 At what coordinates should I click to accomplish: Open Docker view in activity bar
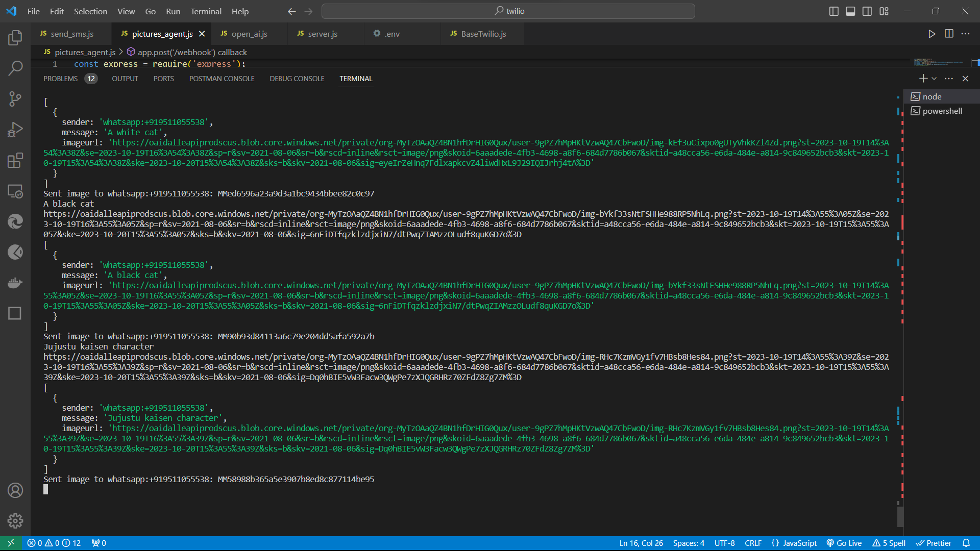tap(15, 283)
